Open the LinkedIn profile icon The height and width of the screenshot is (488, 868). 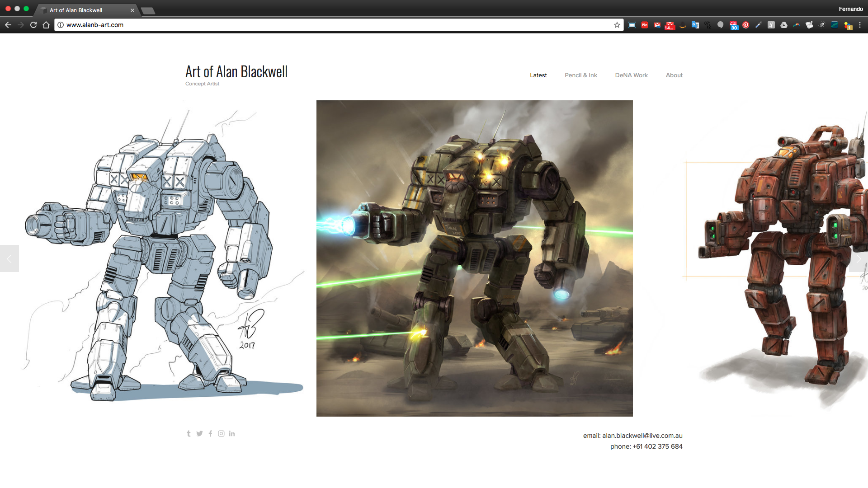pyautogui.click(x=232, y=434)
